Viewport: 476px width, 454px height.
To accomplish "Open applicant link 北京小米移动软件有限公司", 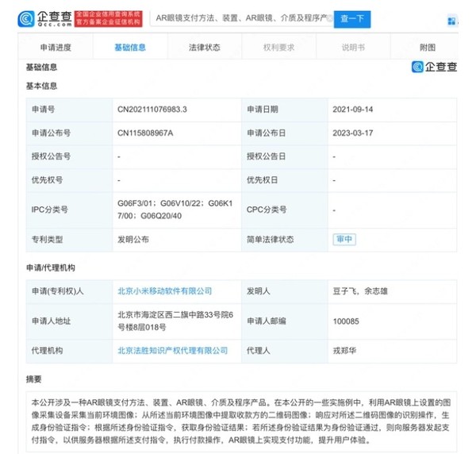I will 164,291.
